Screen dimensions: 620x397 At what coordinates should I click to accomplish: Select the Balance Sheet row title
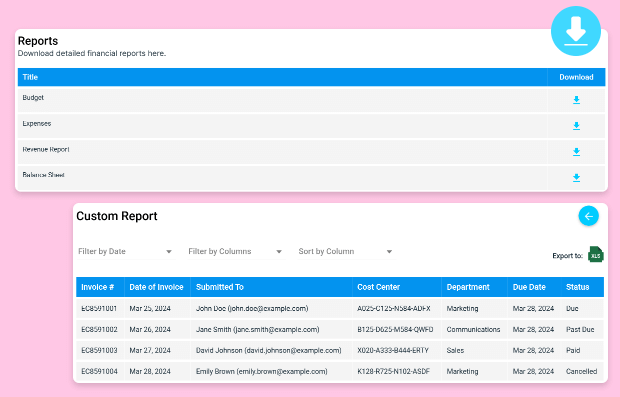[x=43, y=175]
